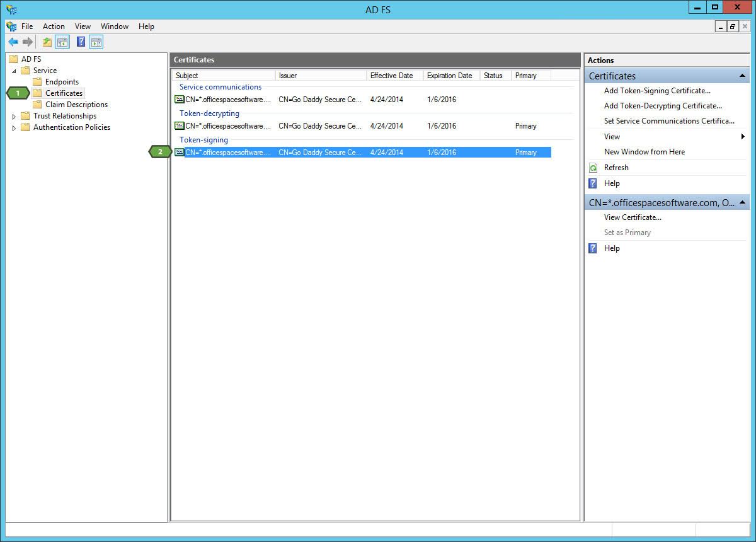The height and width of the screenshot is (542, 756).
Task: Click Add Token-Decrypting Certificate action
Action: coord(663,106)
